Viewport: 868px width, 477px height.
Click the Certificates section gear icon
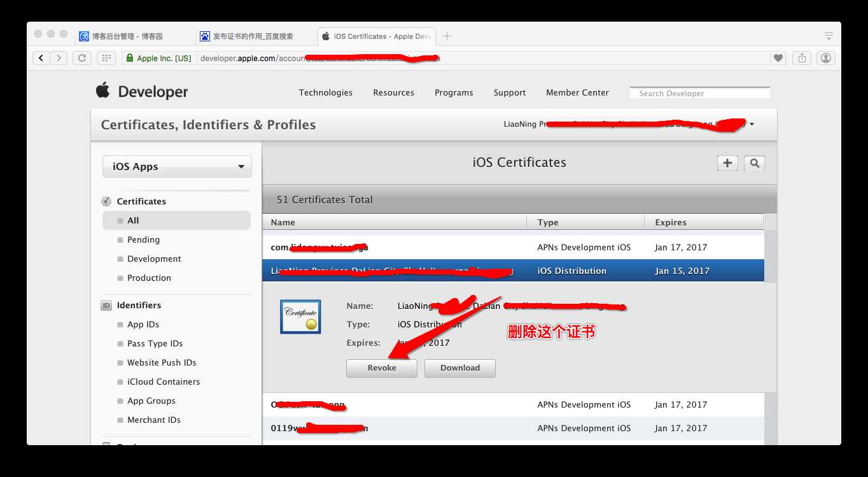pyautogui.click(x=106, y=201)
